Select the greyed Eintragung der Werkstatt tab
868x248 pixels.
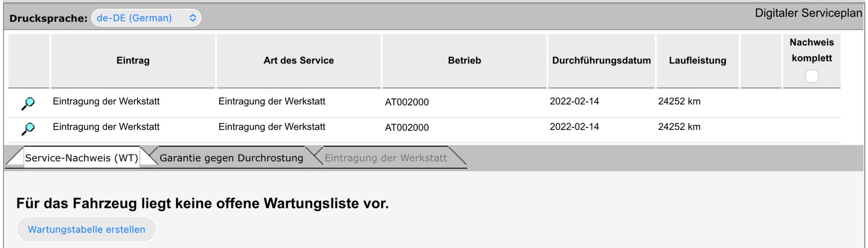(x=386, y=158)
